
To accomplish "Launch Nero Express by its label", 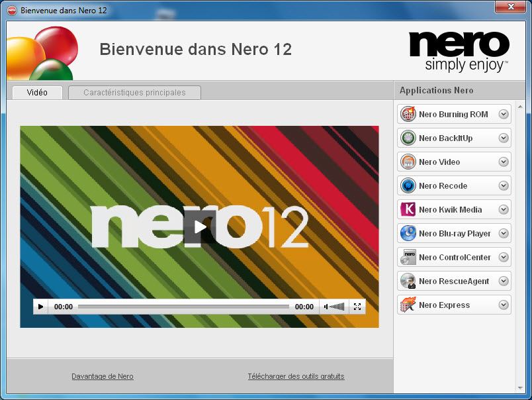I will click(x=444, y=305).
